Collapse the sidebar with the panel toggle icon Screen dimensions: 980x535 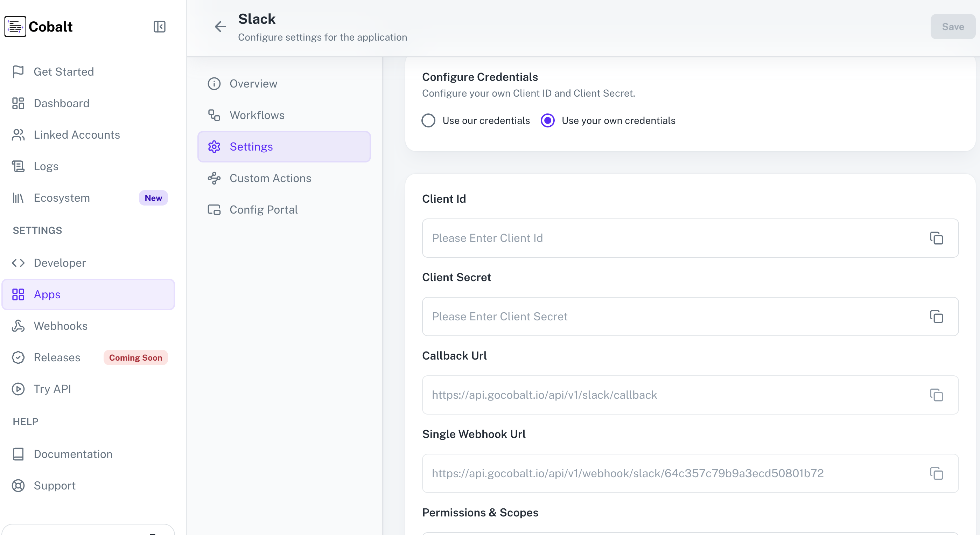point(159,26)
